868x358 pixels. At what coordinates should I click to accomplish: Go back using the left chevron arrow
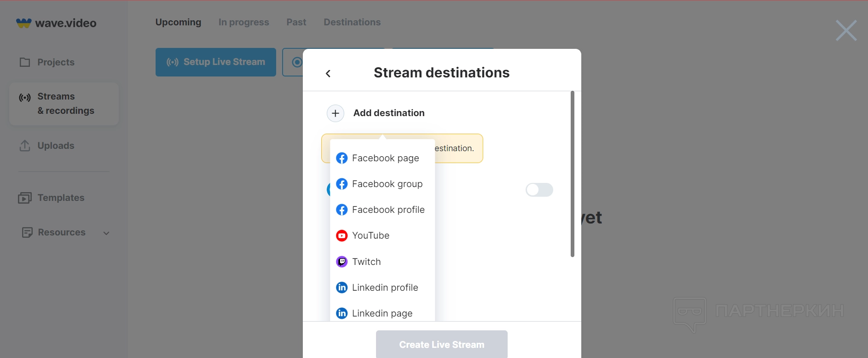pos(328,73)
